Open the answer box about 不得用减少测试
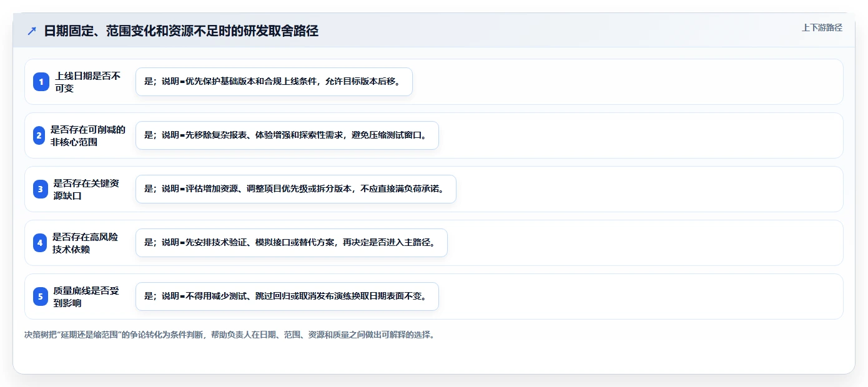 (287, 296)
